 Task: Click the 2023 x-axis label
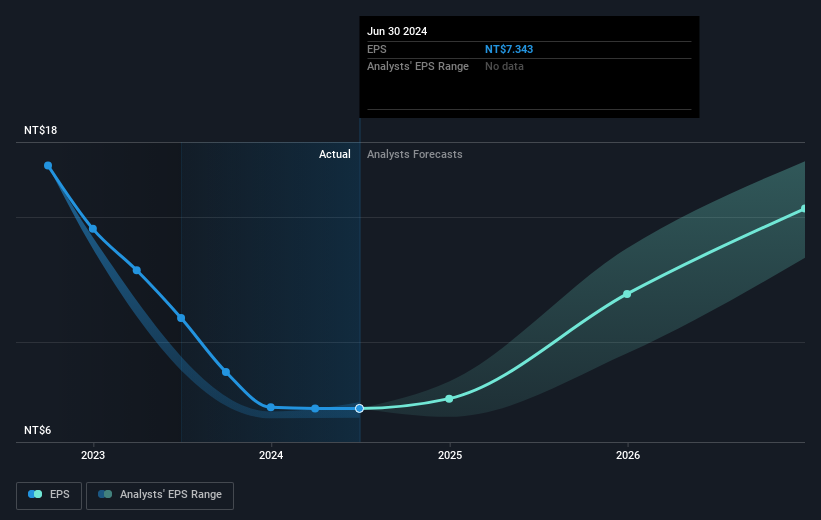pyautogui.click(x=93, y=456)
